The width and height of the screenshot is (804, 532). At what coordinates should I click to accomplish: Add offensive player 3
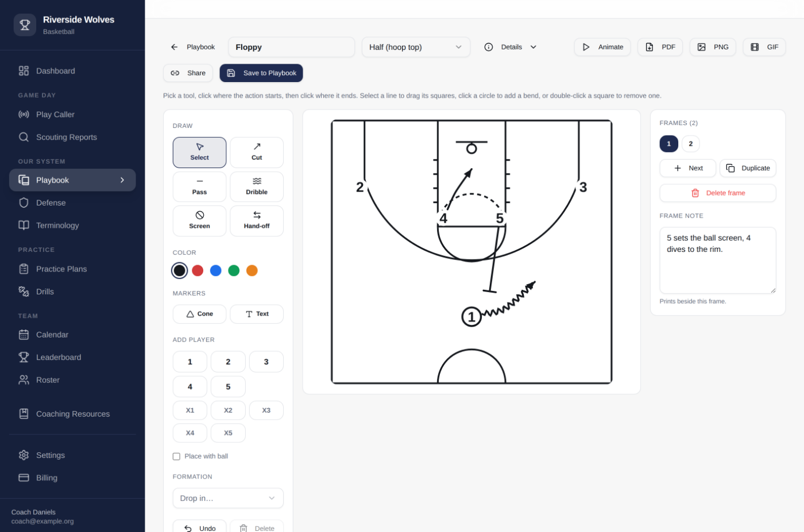266,362
